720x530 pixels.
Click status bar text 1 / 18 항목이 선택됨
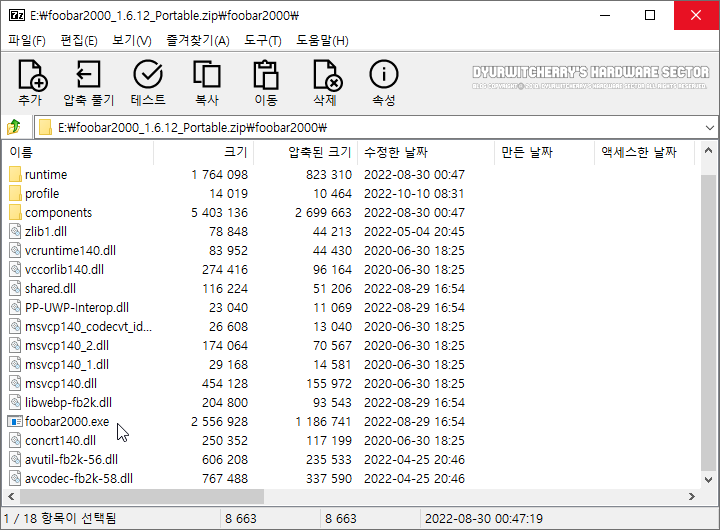[x=60, y=519]
